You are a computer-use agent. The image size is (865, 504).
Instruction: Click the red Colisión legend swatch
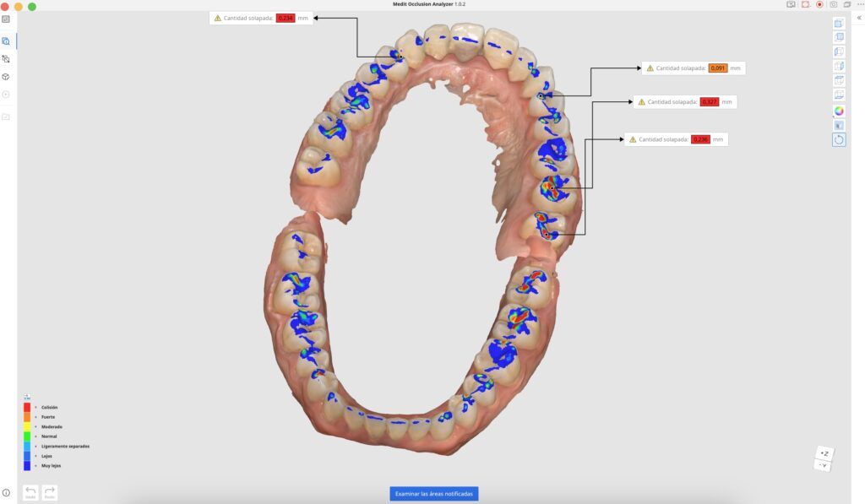pyautogui.click(x=27, y=408)
